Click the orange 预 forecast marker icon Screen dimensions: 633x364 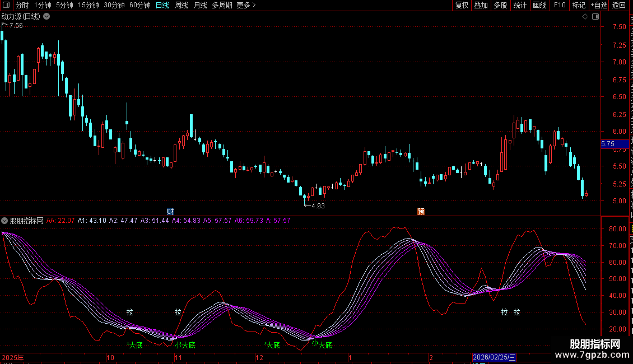[x=420, y=211]
